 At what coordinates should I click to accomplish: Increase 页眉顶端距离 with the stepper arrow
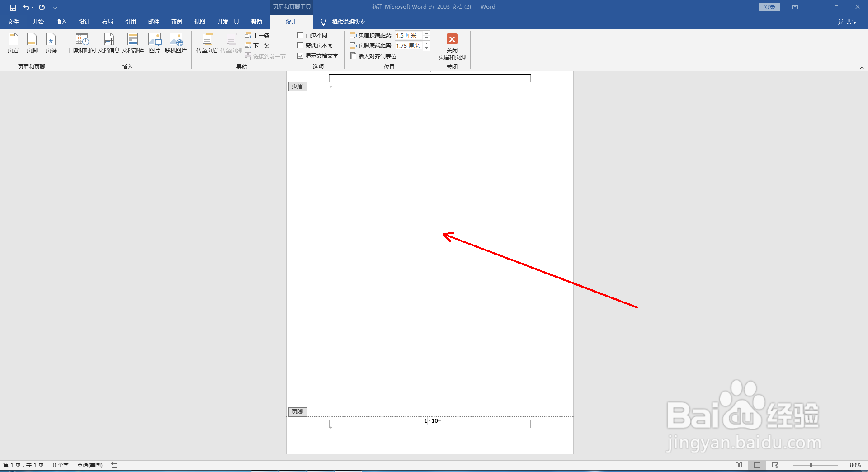pyautogui.click(x=426, y=33)
